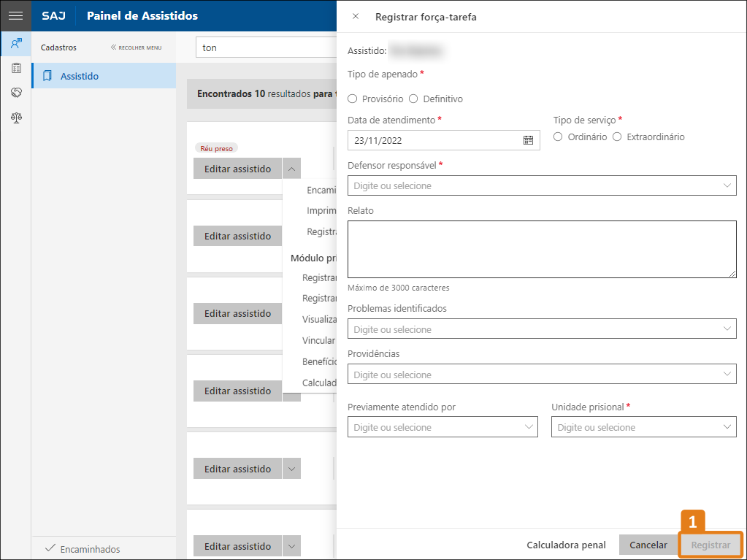Select Assistido in the Cadastros menu

click(104, 76)
